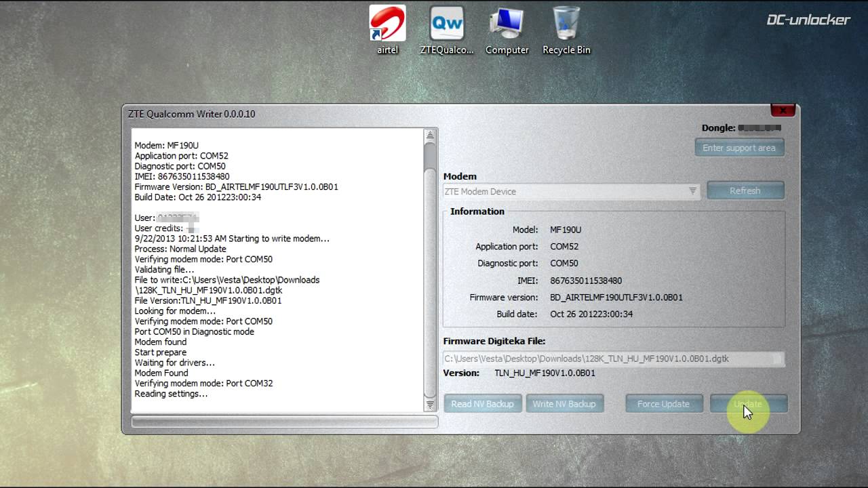The image size is (868, 488).
Task: Click the browse icon in firmware file field
Action: 778,359
